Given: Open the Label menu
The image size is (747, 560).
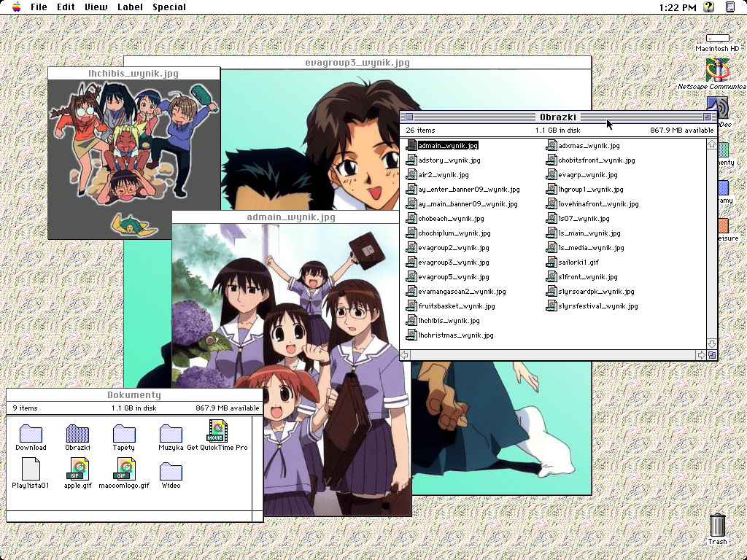Looking at the screenshot, I should (130, 7).
